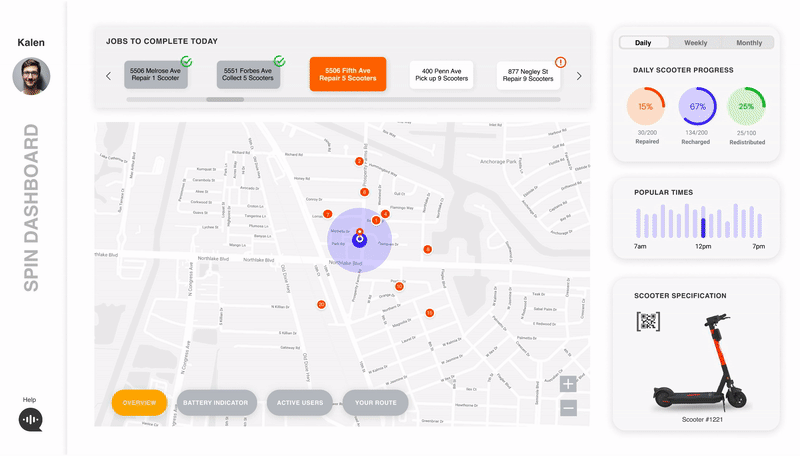
Task: Click the "30/200" repaired count
Action: [x=647, y=133]
